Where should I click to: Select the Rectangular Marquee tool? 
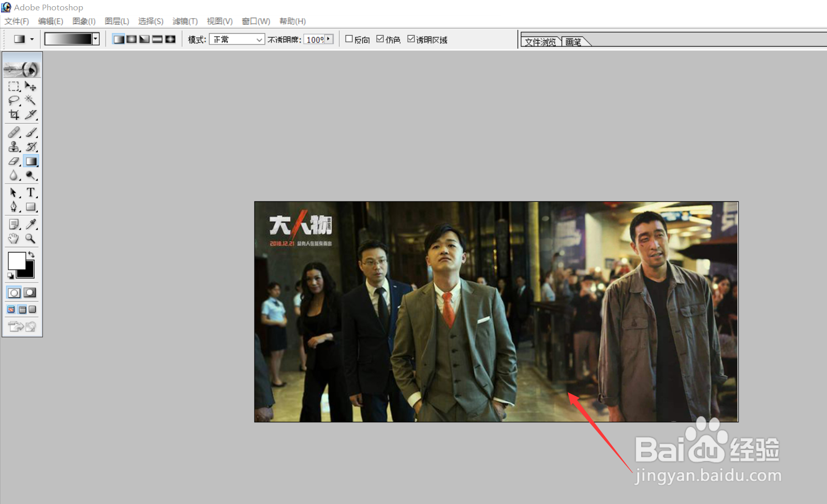tap(14, 86)
